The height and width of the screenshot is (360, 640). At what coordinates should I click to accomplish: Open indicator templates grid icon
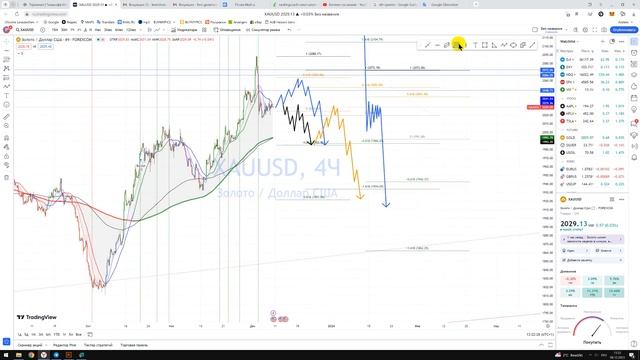[x=204, y=30]
